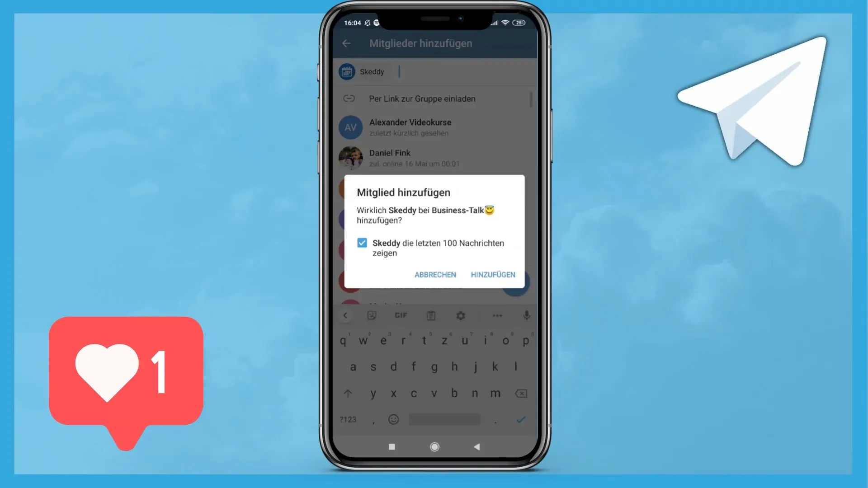Tap ABBRECHEN to cancel adding member

[434, 275]
